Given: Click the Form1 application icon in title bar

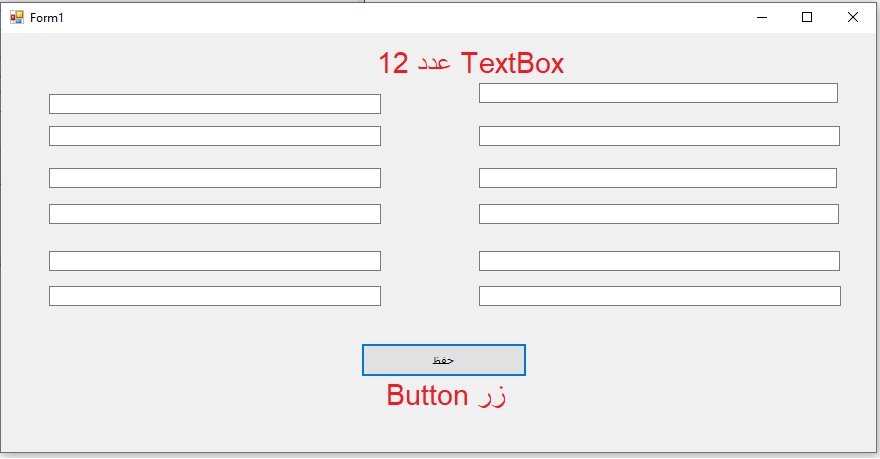Looking at the screenshot, I should (x=16, y=17).
